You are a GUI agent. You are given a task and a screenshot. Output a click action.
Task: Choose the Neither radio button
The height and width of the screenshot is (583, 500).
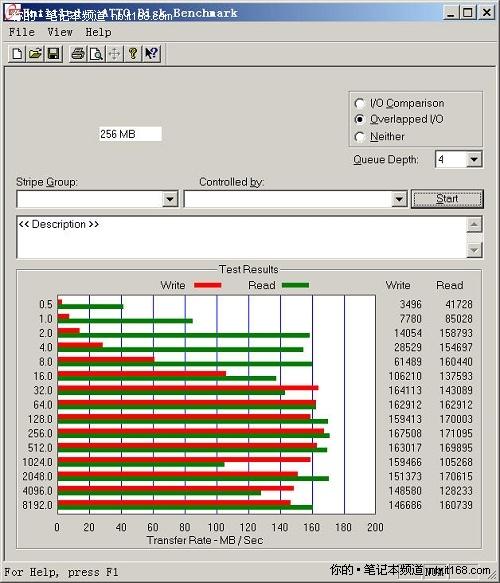[359, 137]
